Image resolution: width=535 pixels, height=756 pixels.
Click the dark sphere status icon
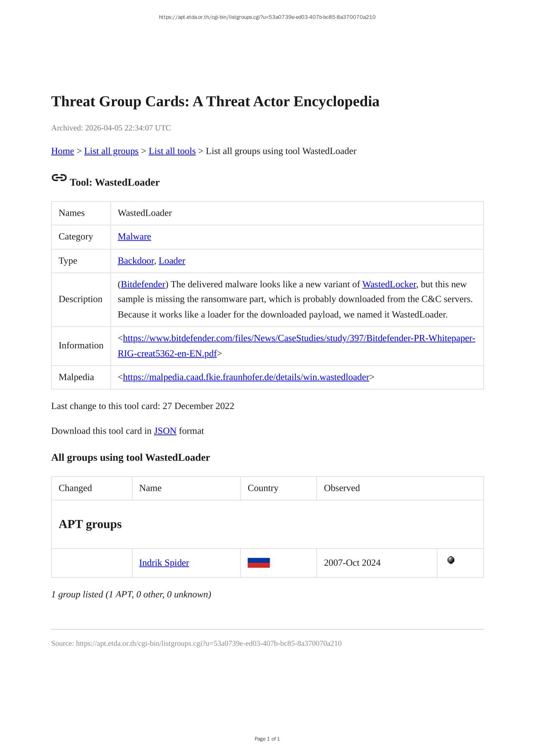451,560
